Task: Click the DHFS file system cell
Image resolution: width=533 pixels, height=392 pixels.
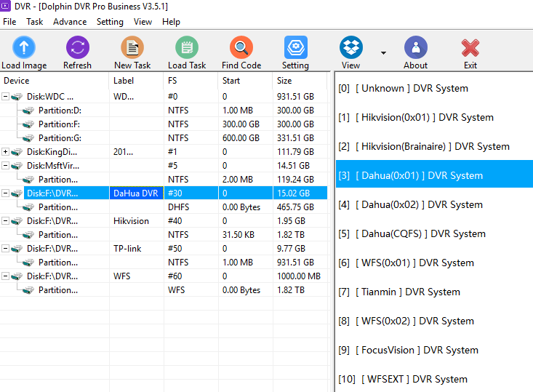Action: 191,207
